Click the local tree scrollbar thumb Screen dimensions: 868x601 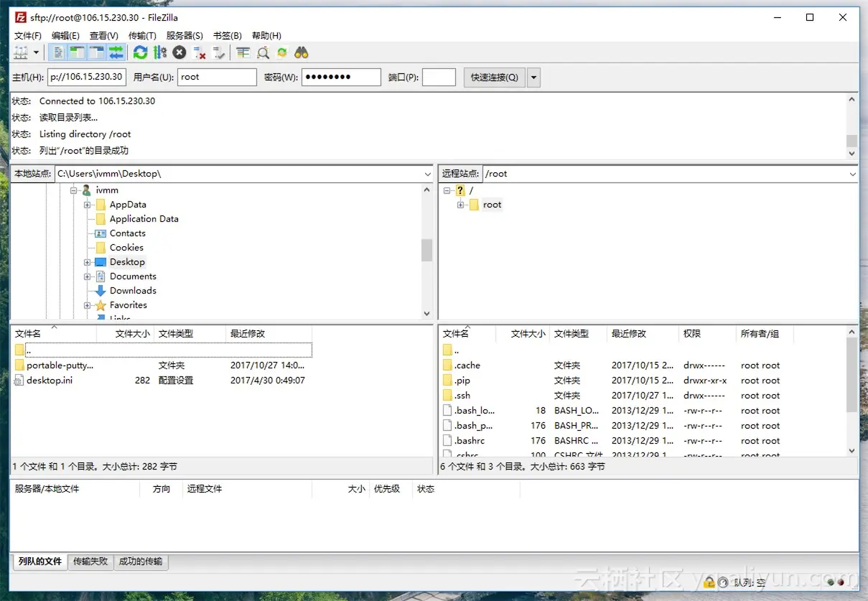pyautogui.click(x=427, y=250)
